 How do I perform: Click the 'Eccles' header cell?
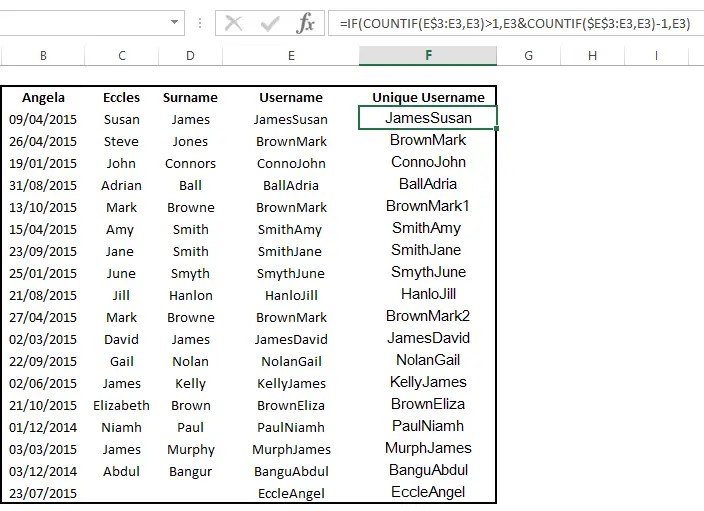[122, 97]
